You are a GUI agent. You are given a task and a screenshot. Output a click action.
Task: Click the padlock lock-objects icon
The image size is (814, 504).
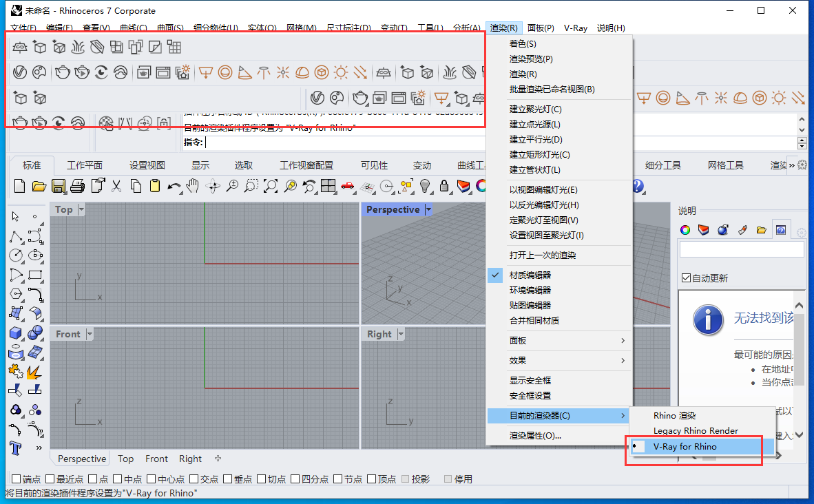[444, 186]
